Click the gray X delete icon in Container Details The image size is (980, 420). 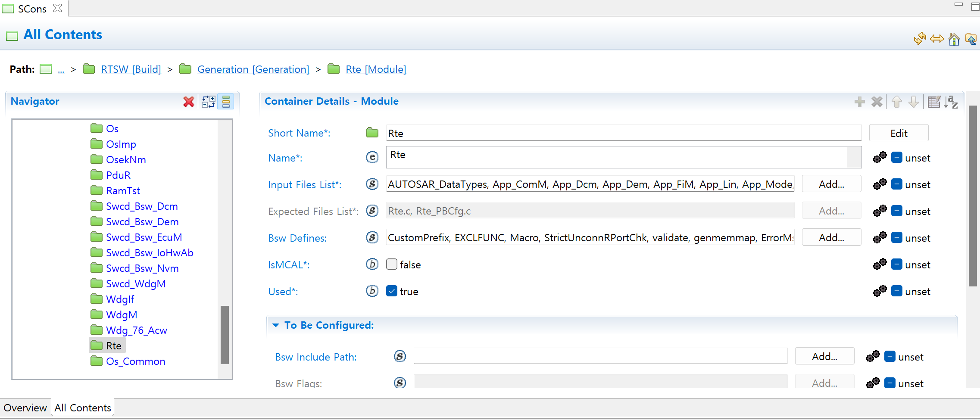pyautogui.click(x=877, y=102)
